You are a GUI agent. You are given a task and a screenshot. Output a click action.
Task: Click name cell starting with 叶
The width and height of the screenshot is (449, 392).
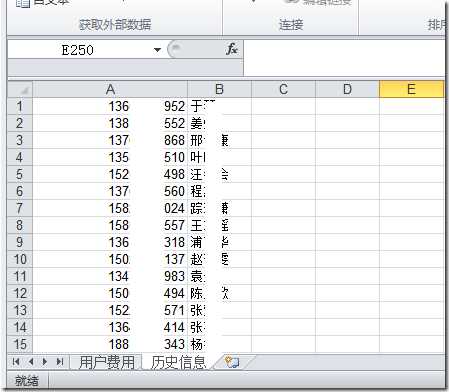click(x=219, y=157)
